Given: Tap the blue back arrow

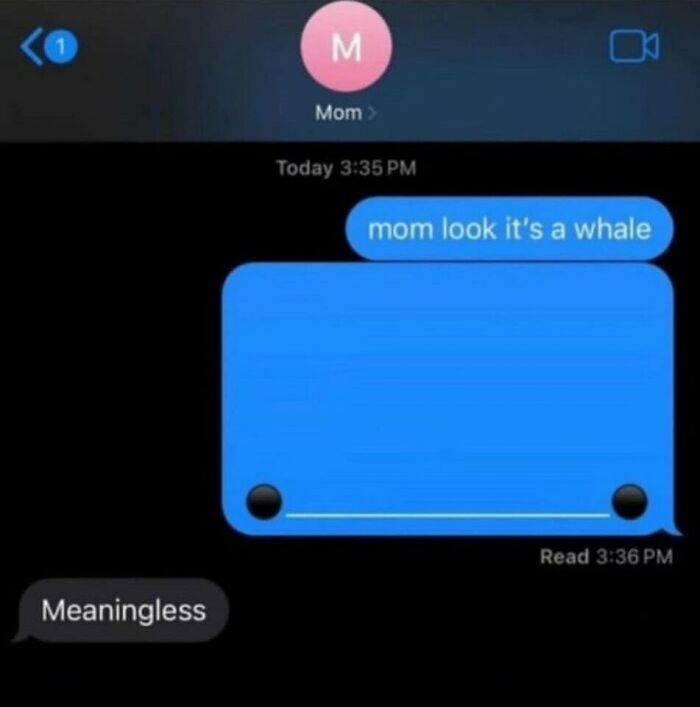Looking at the screenshot, I should [32, 46].
